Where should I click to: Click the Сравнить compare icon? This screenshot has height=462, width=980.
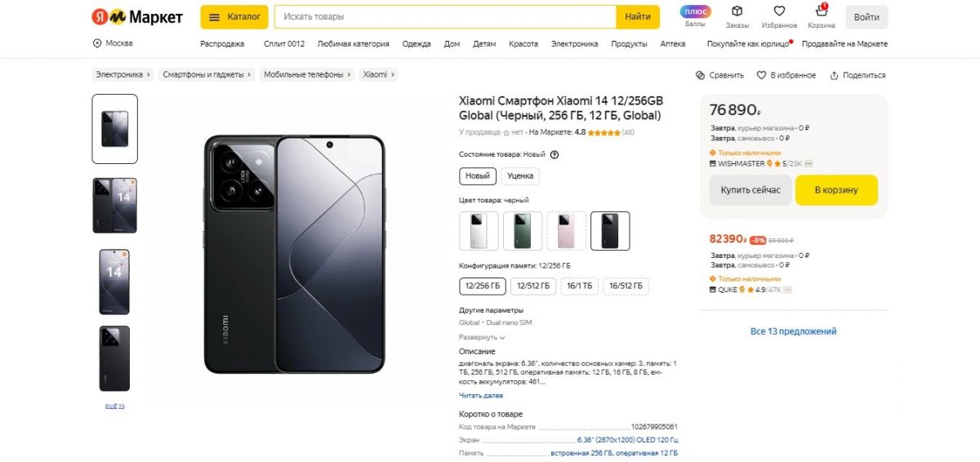coord(700,75)
